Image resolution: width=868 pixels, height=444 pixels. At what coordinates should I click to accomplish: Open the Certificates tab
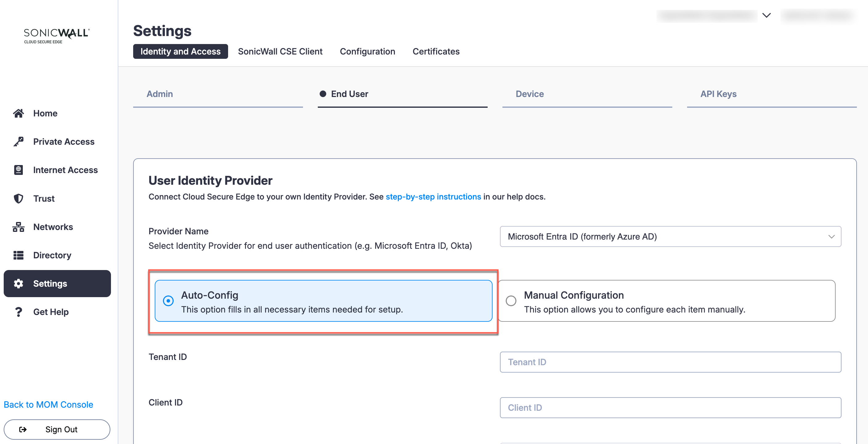click(436, 51)
